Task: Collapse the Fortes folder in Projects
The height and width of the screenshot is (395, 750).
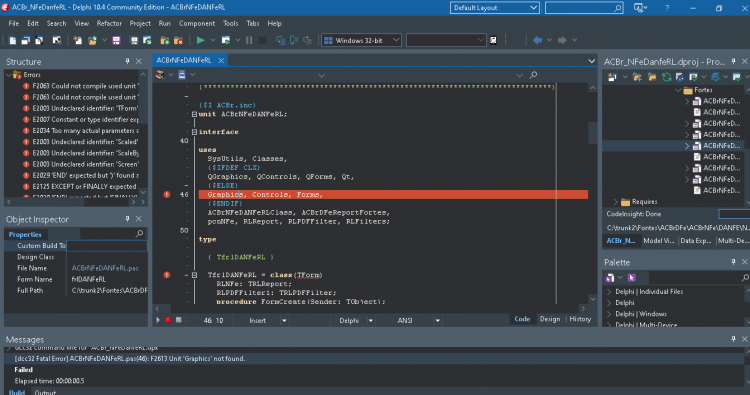Action: [678, 90]
